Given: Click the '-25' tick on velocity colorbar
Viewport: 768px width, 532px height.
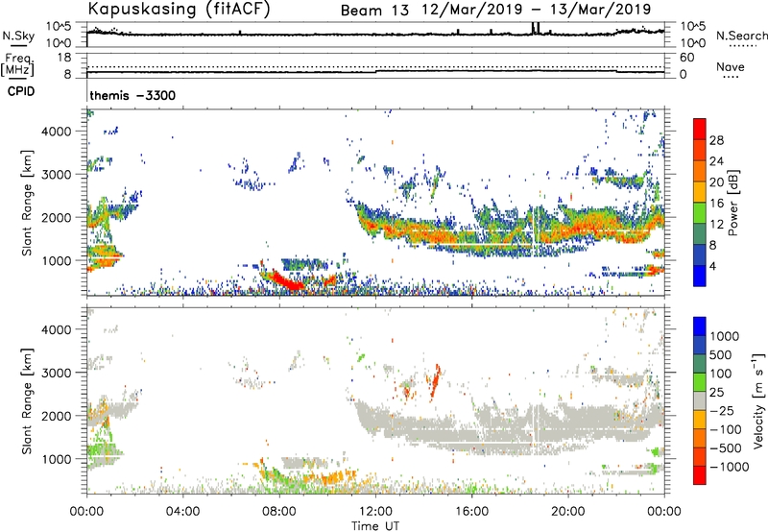Looking at the screenshot, I should click(x=722, y=410).
